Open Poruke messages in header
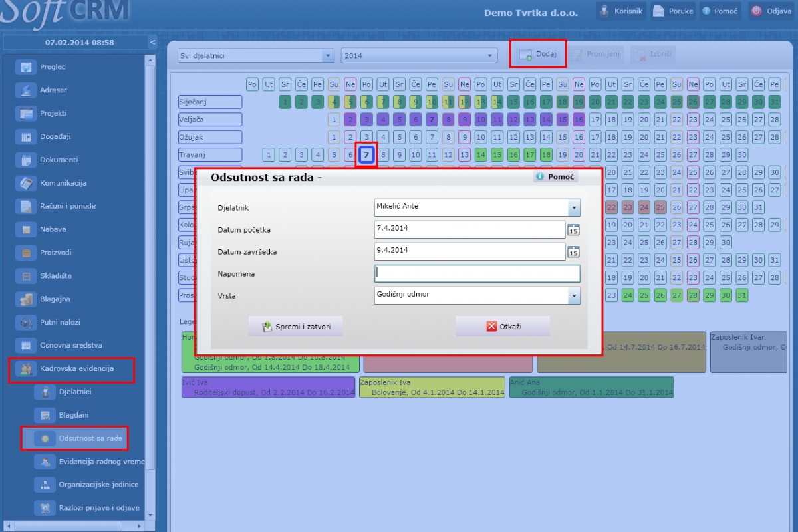Viewport: 798px width, 532px height. pyautogui.click(x=672, y=11)
